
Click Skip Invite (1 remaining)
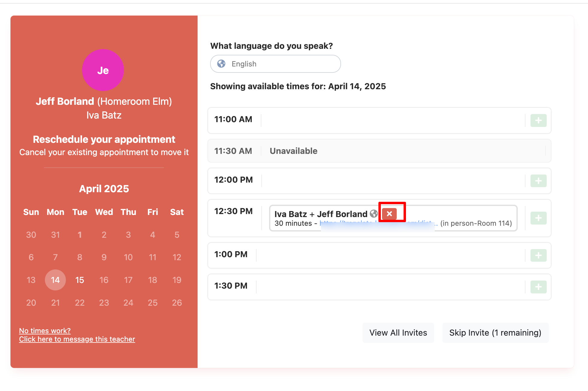(x=495, y=333)
